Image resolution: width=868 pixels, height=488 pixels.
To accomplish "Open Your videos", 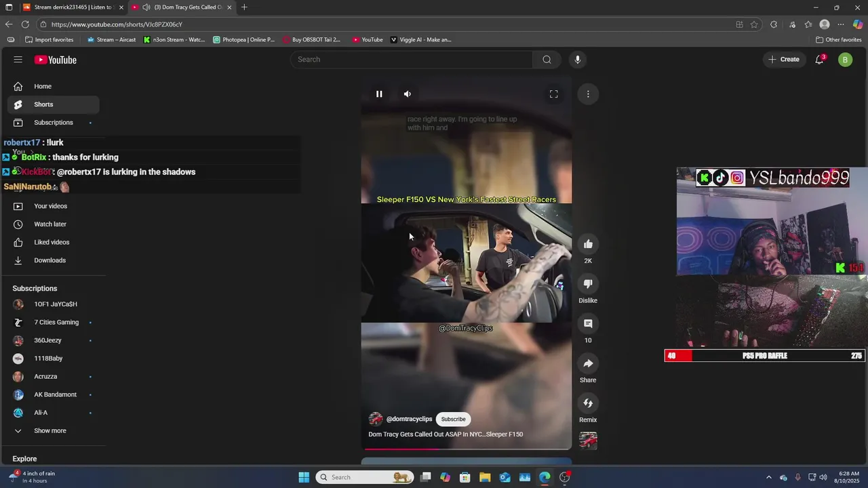I will coord(53,206).
